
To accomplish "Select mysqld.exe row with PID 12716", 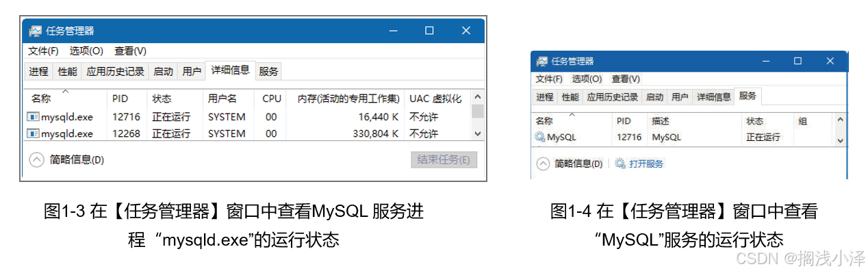I will click(248, 117).
